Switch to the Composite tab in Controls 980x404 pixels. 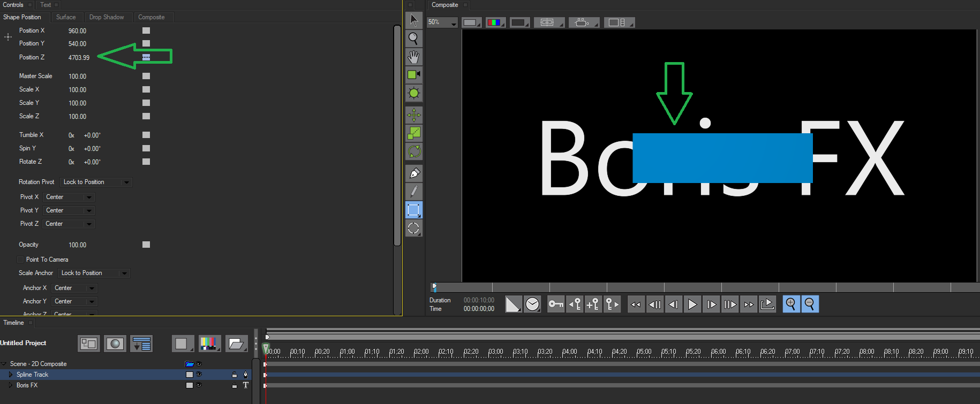pyautogui.click(x=152, y=17)
